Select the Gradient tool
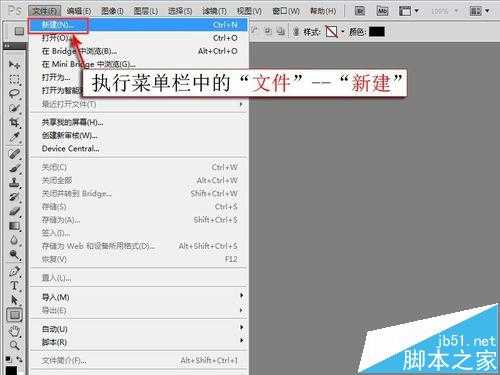 pyautogui.click(x=14, y=226)
